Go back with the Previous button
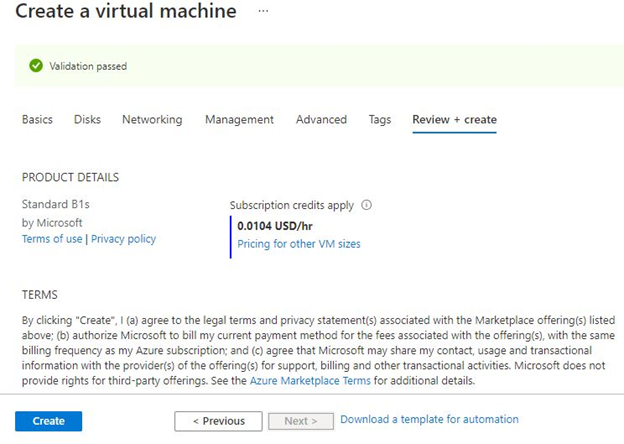The width and height of the screenshot is (624, 444). (217, 421)
